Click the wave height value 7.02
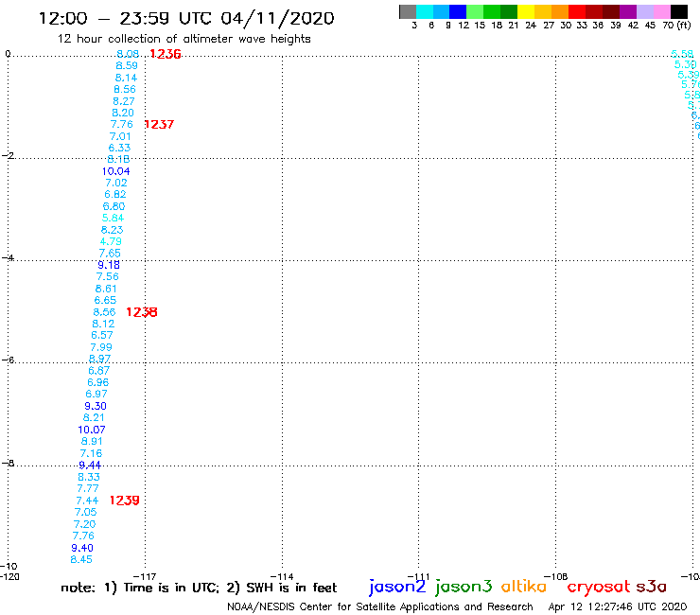The height and width of the screenshot is (615, 700). [116, 184]
